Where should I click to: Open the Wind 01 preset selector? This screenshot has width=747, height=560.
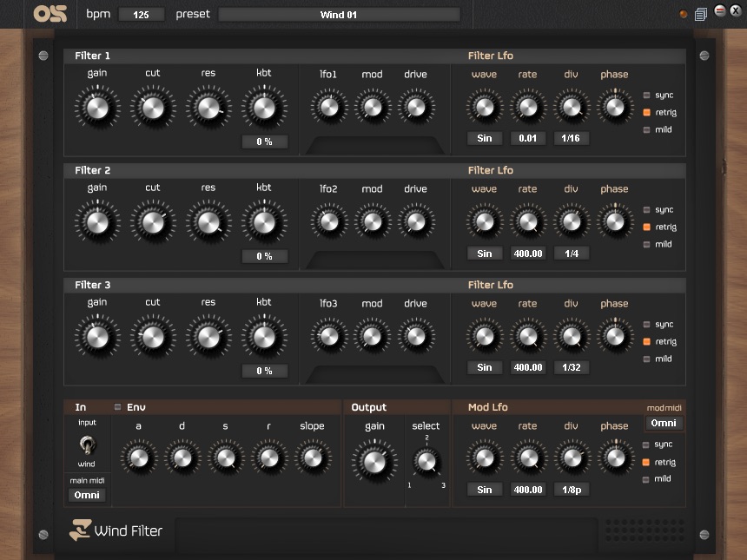pos(339,15)
